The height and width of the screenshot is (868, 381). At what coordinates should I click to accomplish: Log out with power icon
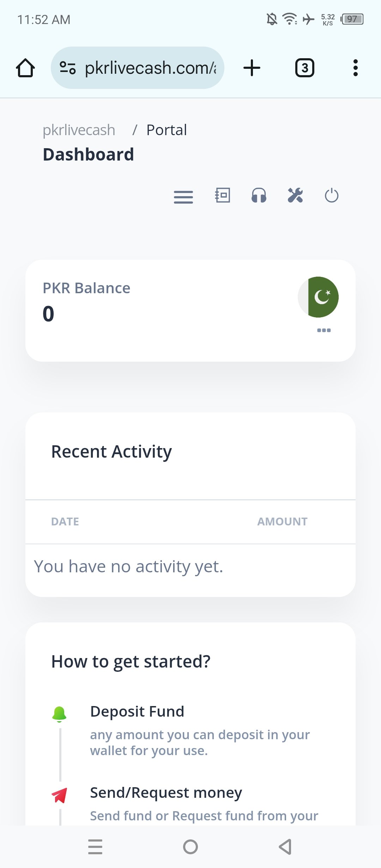pos(332,195)
